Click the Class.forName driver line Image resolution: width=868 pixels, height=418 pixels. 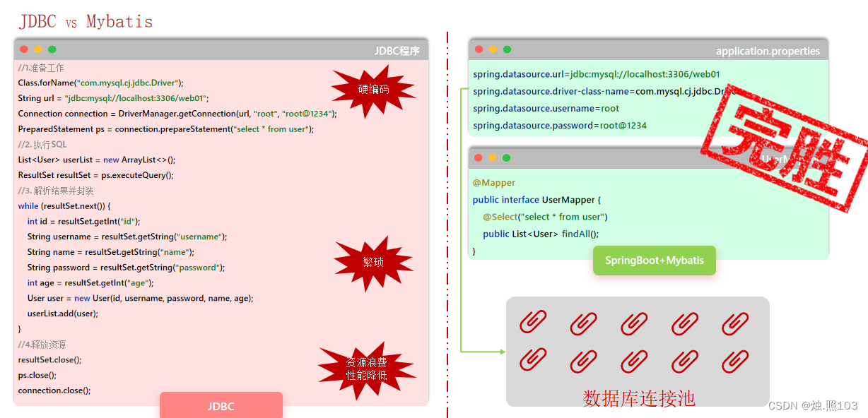coord(101,83)
